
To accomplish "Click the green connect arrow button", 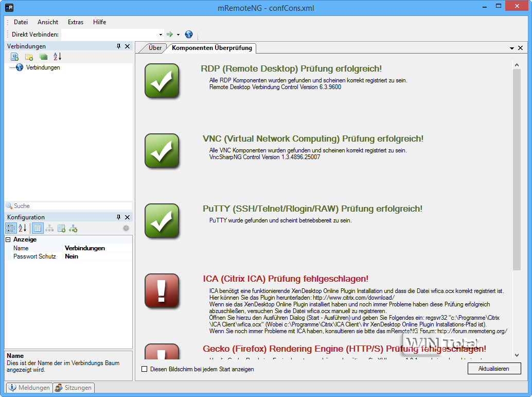I will tap(170, 34).
